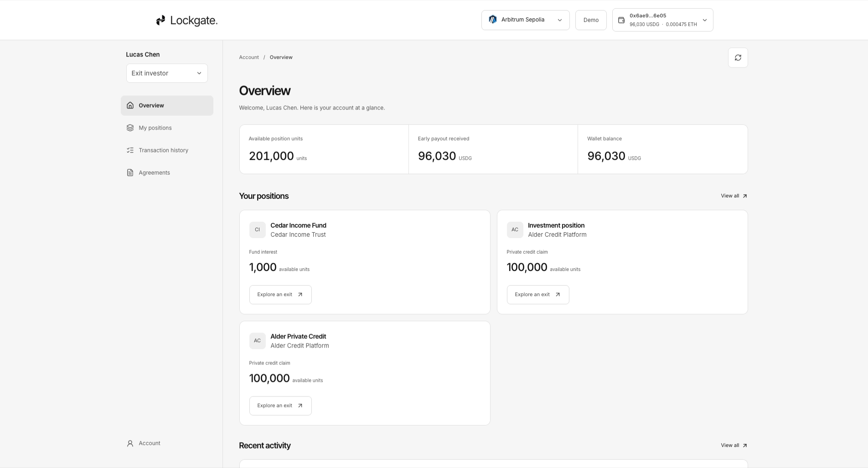
Task: Click the Lockgate logo icon
Action: click(160, 20)
